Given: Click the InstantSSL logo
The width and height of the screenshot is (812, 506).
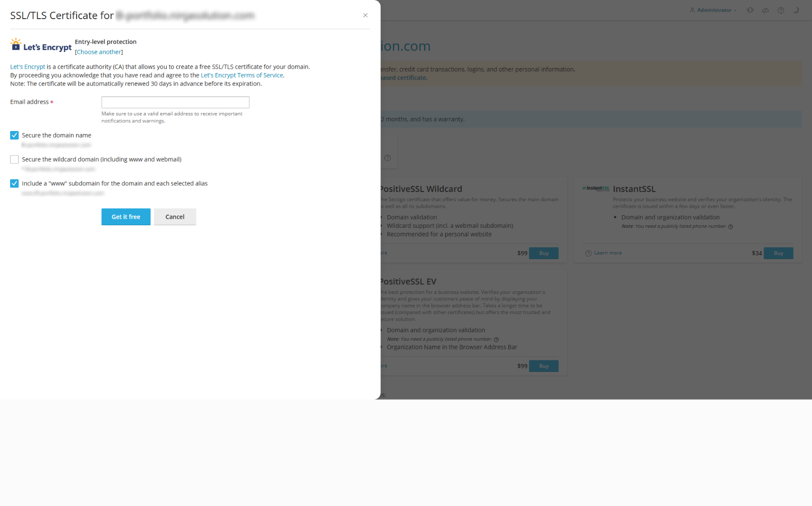Looking at the screenshot, I should point(596,188).
